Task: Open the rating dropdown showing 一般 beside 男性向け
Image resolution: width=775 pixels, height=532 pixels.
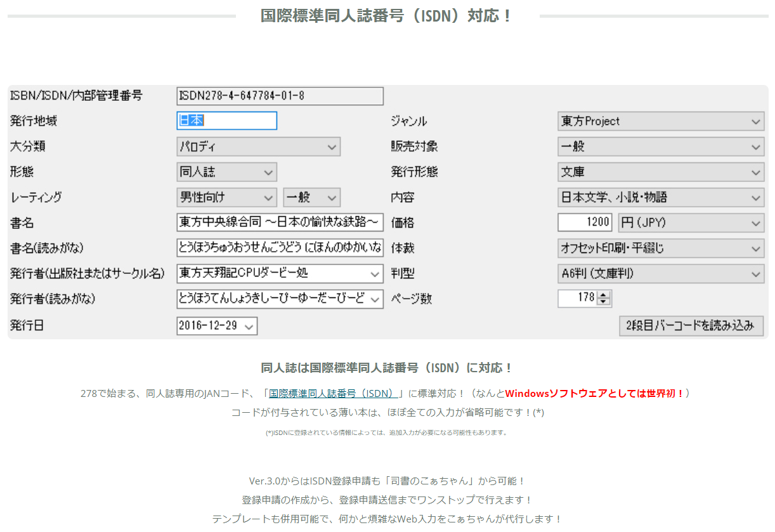Action: click(311, 197)
